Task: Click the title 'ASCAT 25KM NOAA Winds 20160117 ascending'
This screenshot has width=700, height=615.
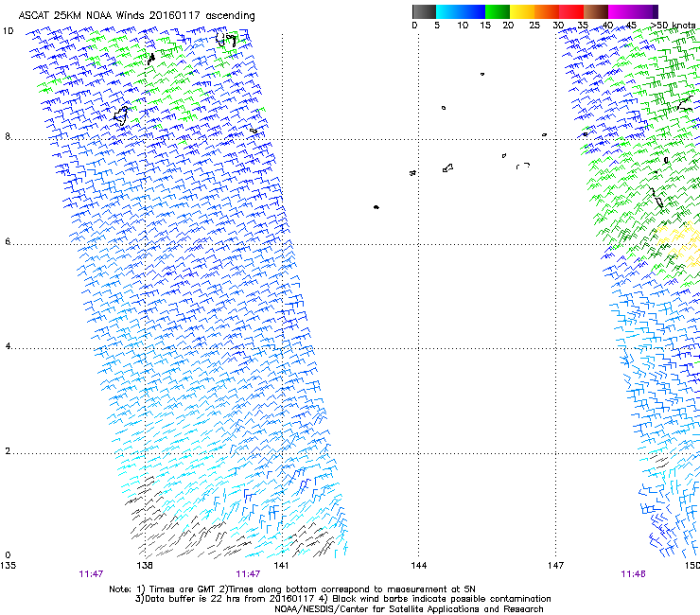Action: coord(136,16)
